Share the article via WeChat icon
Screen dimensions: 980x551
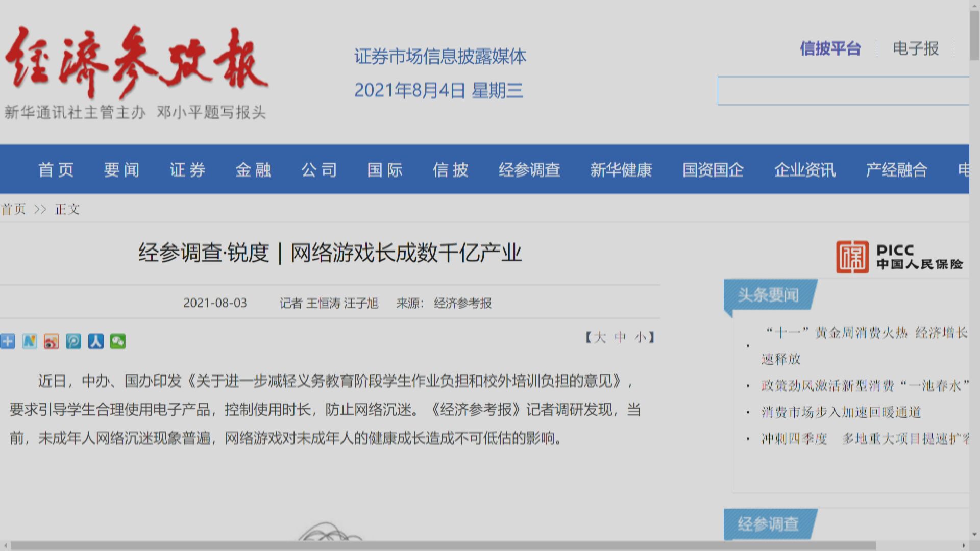pos(118,342)
